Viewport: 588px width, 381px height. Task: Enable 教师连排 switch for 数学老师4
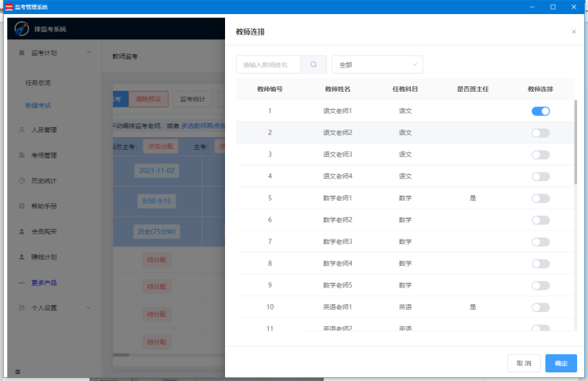pyautogui.click(x=540, y=263)
